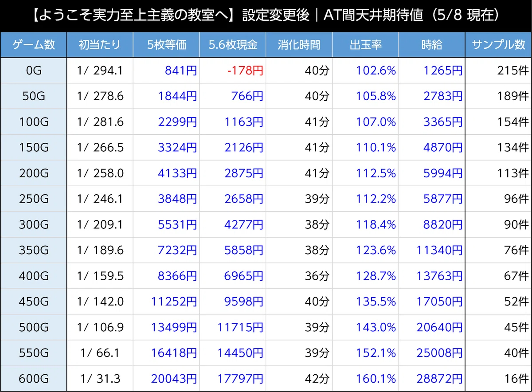Click the 出玉率 column header
Viewport: 532px width, 392px height.
coord(366,45)
